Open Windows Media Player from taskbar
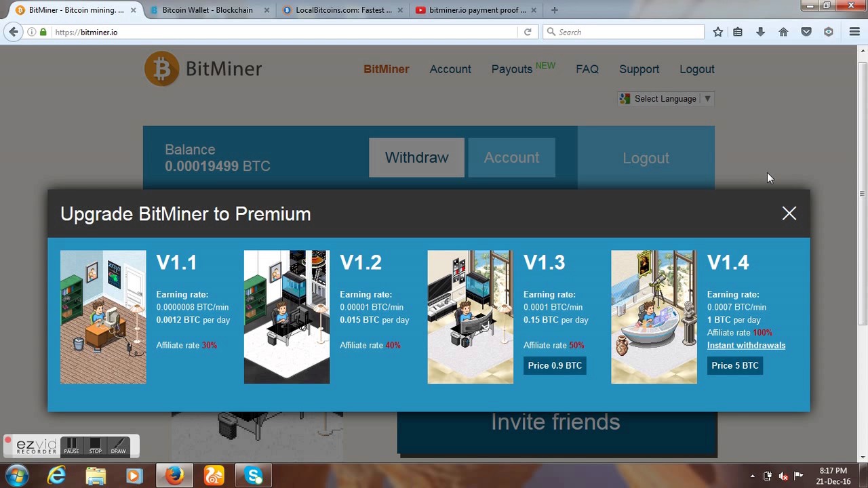This screenshot has width=868, height=488. (x=134, y=476)
